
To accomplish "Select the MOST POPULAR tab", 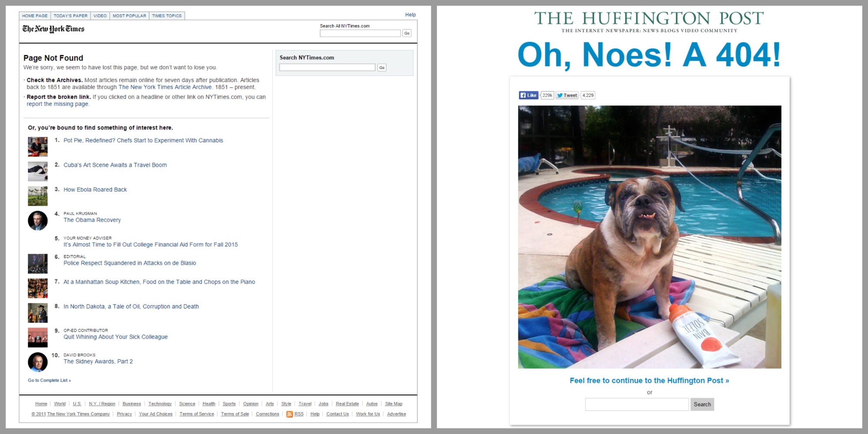I will (x=129, y=16).
